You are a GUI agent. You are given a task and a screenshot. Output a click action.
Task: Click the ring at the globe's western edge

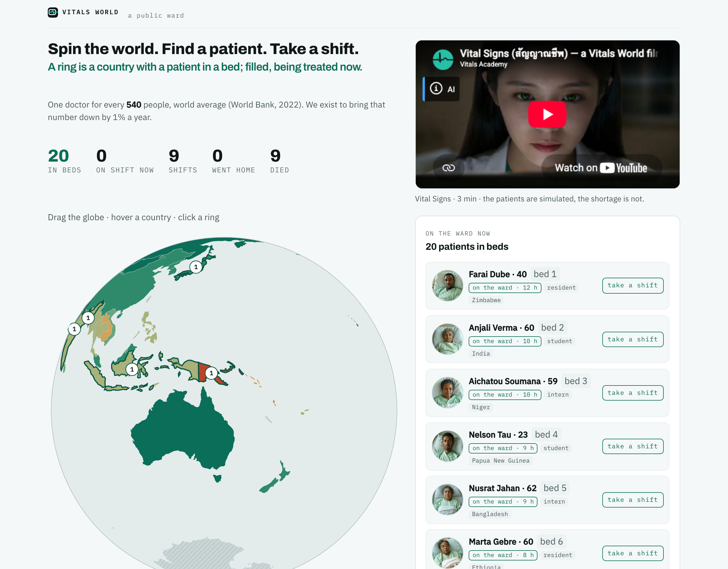pos(74,329)
